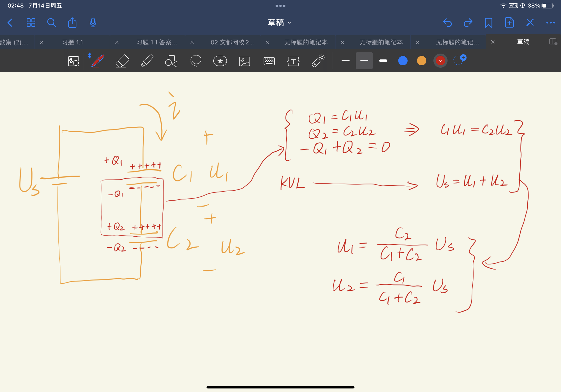The width and height of the screenshot is (561, 392).
Task: Open the Shapes tool
Action: (x=171, y=61)
